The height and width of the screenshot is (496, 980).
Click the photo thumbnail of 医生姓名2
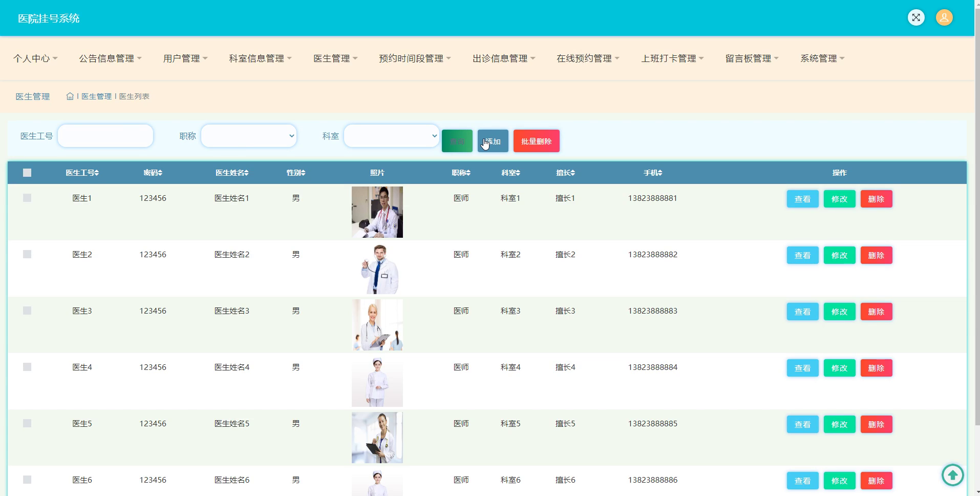(x=377, y=268)
